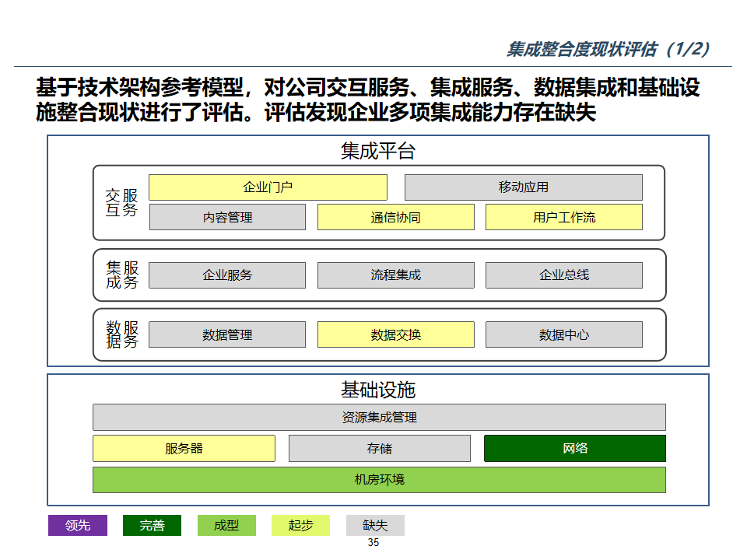Screen dimensions: 747x560
Task: Click the yellow 起步 legend swatch
Action: pyautogui.click(x=300, y=525)
